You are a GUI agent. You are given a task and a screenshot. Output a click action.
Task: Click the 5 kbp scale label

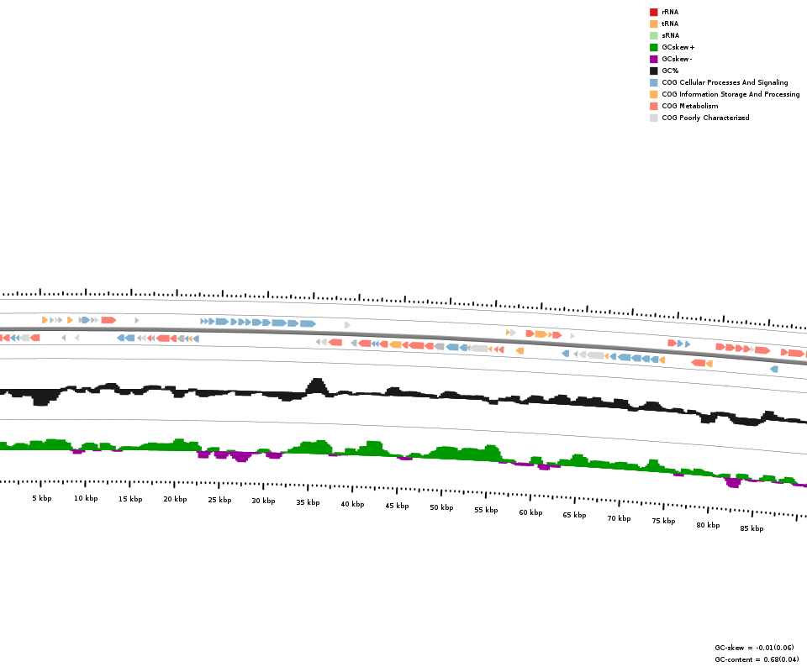point(42,498)
